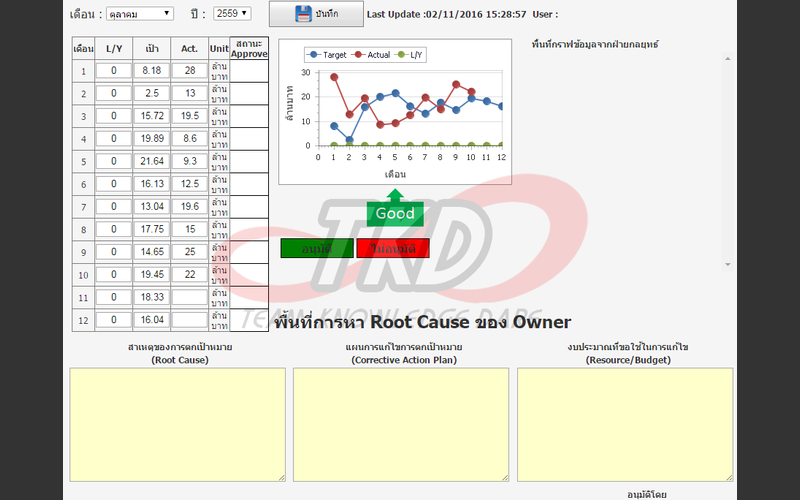Click the L/Y field for month 12
Image resolution: width=800 pixels, height=500 pixels.
(114, 319)
